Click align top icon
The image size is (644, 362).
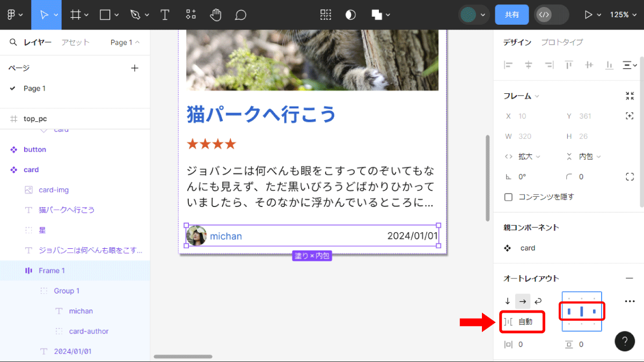pos(569,65)
